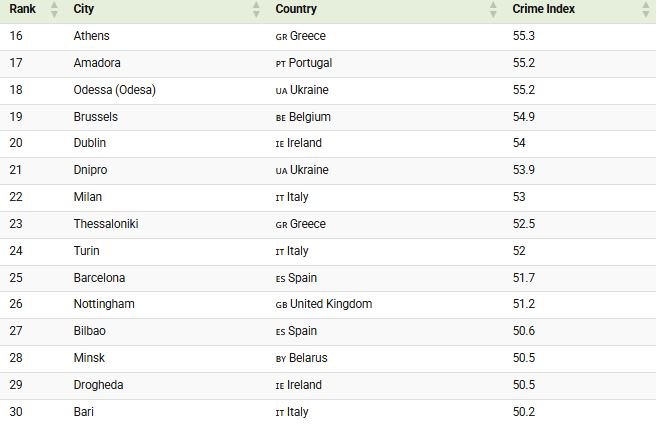This screenshot has width=658, height=425.
Task: Click the Crime Index header text
Action: click(x=543, y=9)
